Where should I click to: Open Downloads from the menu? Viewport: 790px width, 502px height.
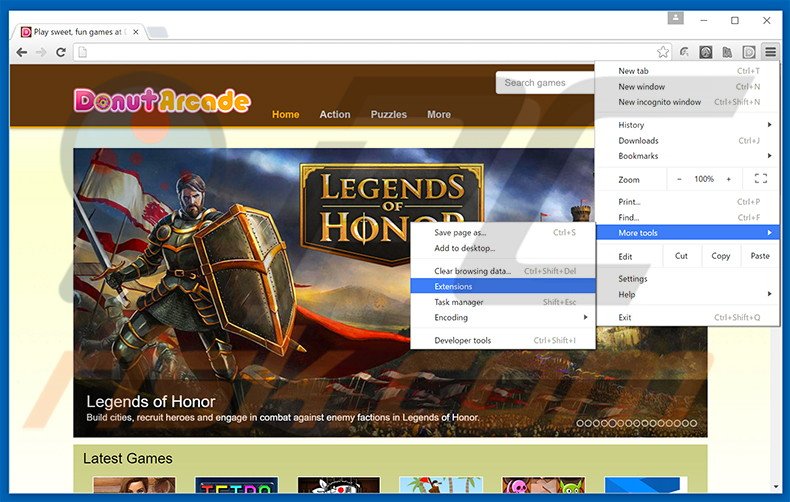tap(688, 141)
